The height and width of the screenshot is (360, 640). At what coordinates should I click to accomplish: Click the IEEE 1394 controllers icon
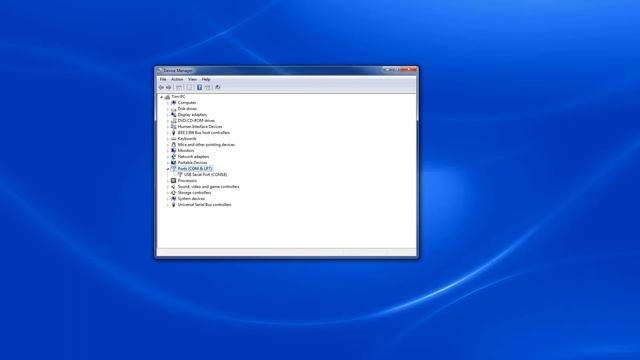(173, 133)
